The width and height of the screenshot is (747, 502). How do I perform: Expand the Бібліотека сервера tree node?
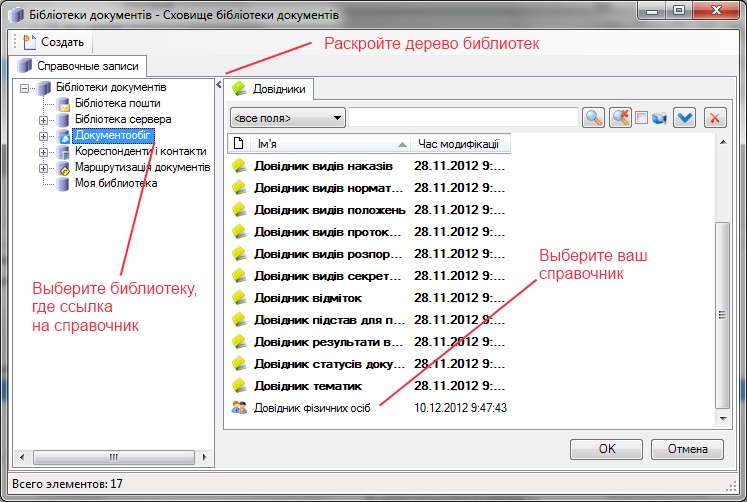point(43,120)
